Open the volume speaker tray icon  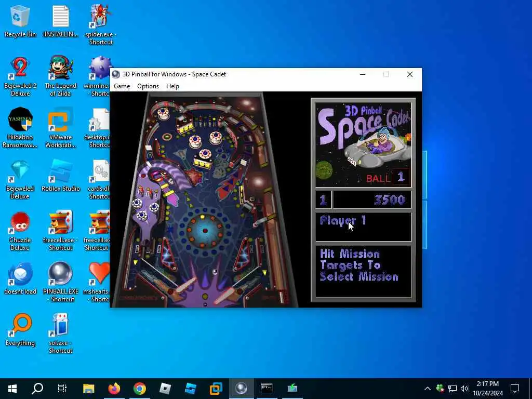464,389
